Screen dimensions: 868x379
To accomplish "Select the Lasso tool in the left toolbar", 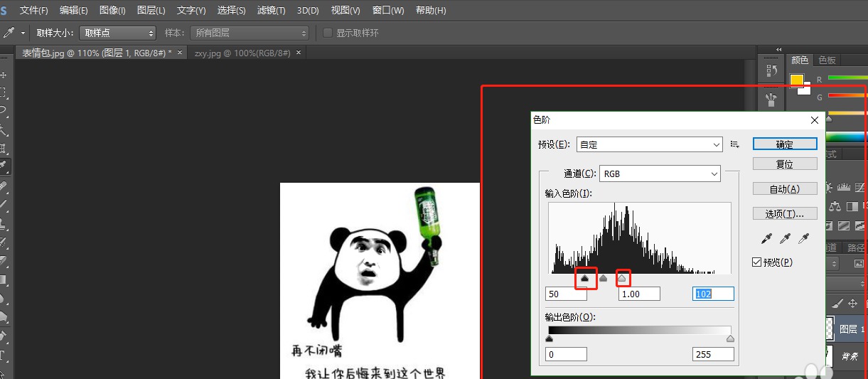I will point(4,111).
